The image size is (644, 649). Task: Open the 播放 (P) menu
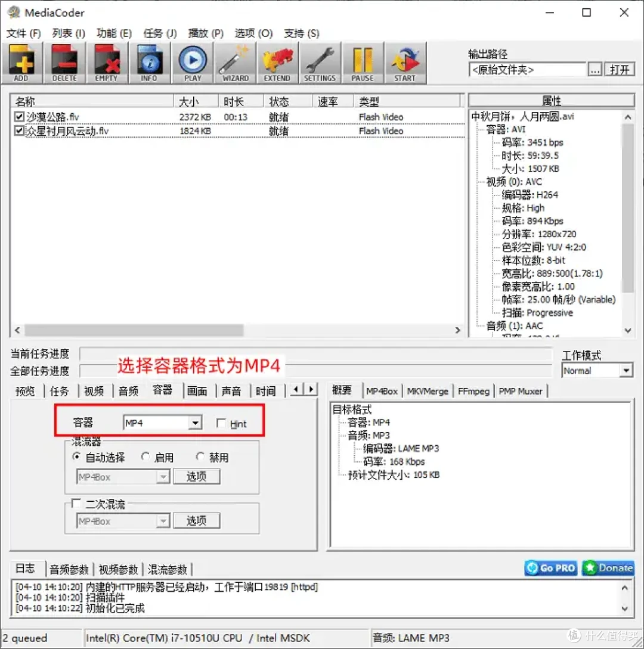pyautogui.click(x=205, y=33)
